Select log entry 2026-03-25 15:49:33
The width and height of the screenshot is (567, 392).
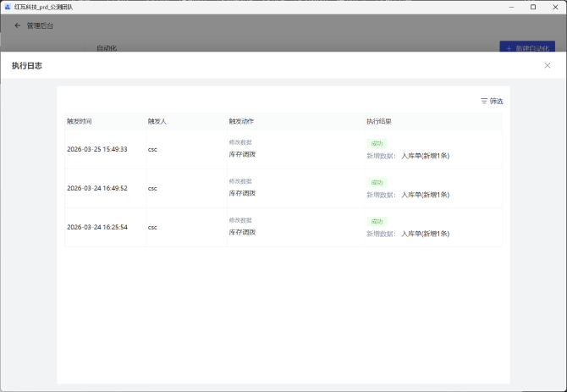pyautogui.click(x=97, y=149)
